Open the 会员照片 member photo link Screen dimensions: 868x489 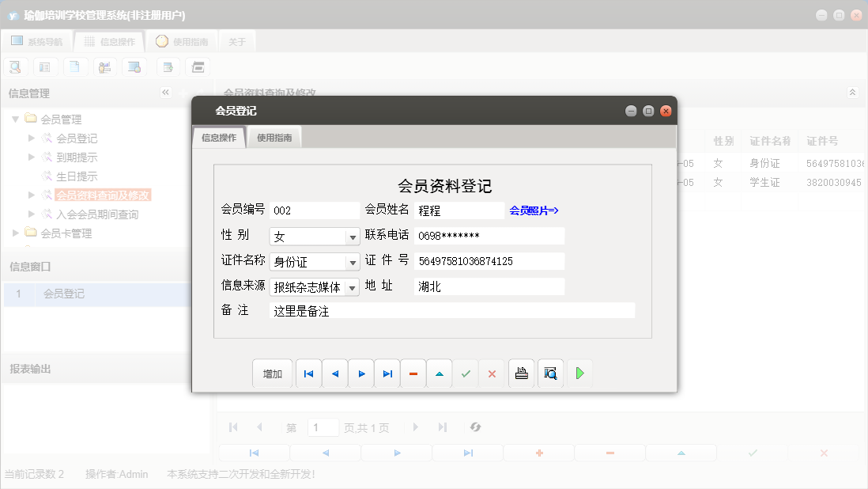(535, 210)
